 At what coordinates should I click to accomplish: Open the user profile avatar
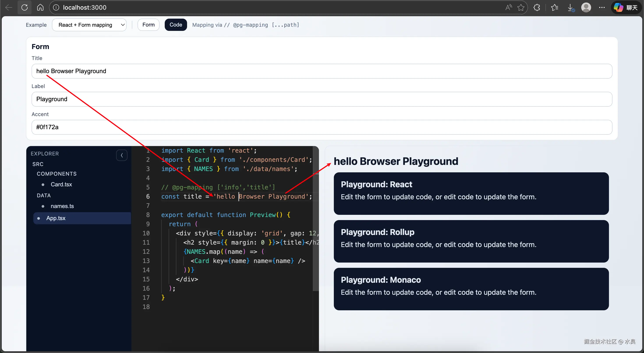tap(586, 7)
